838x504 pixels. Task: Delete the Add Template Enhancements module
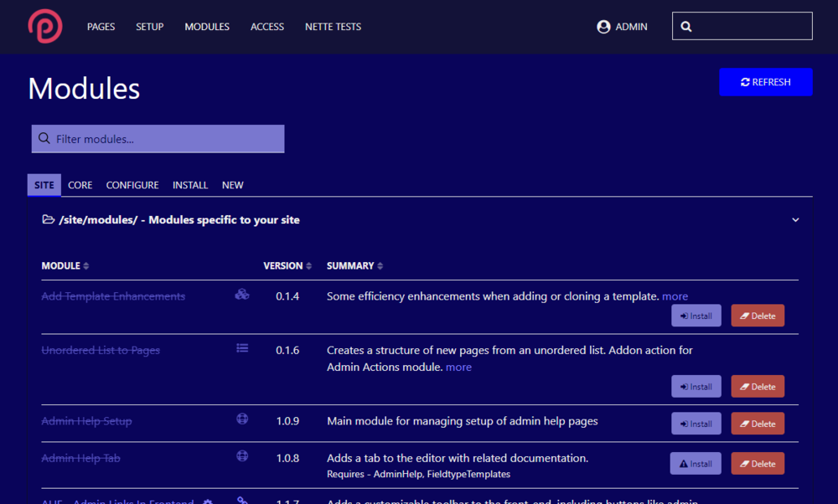click(x=758, y=316)
